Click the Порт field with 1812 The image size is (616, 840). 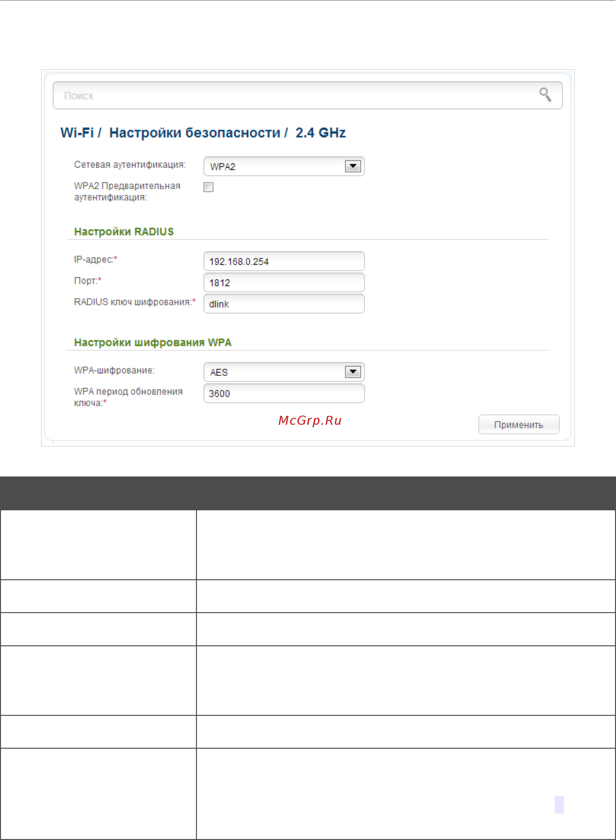[x=284, y=283]
